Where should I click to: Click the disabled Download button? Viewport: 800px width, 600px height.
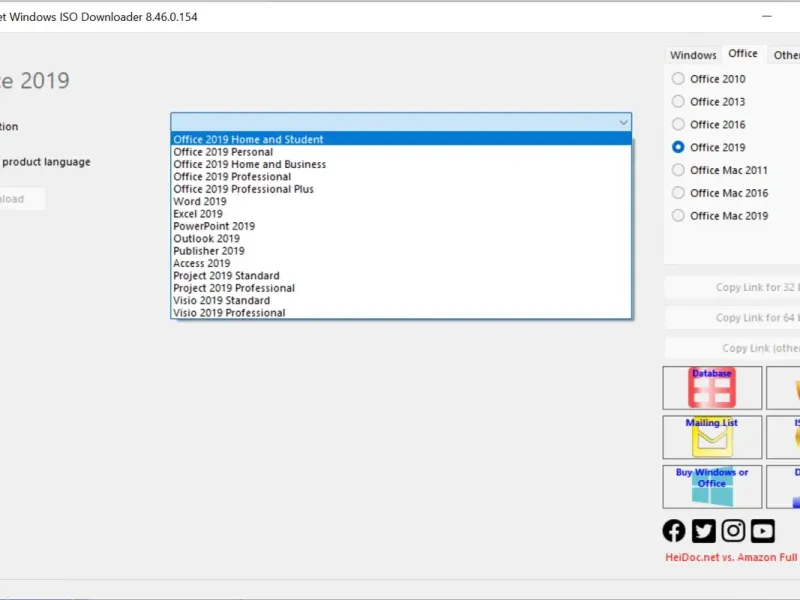[20, 199]
